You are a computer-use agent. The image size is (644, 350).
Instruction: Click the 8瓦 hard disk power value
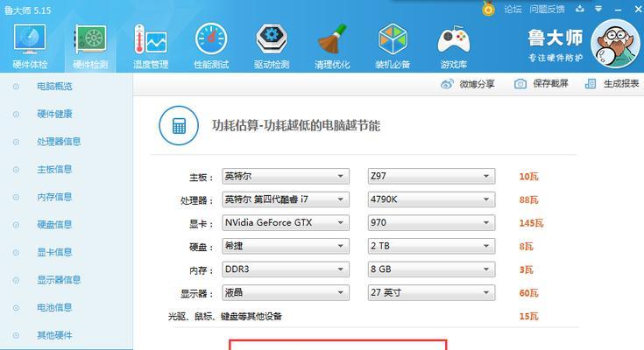526,247
